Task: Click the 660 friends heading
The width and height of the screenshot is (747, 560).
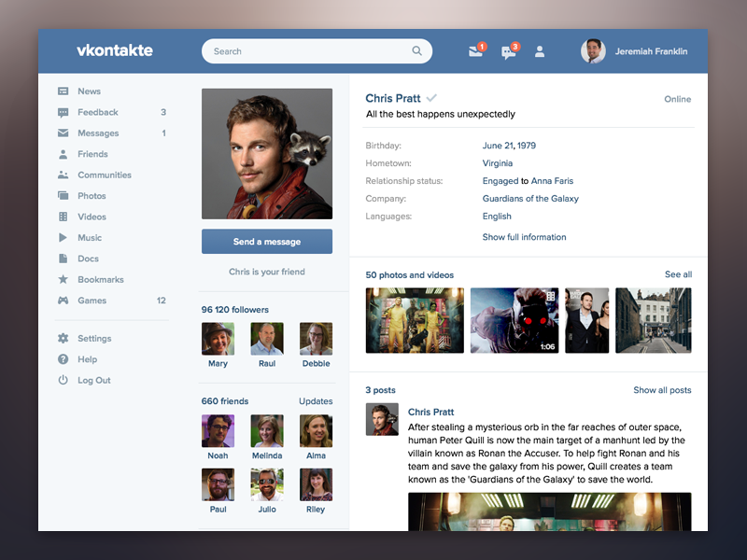Action: (x=225, y=401)
